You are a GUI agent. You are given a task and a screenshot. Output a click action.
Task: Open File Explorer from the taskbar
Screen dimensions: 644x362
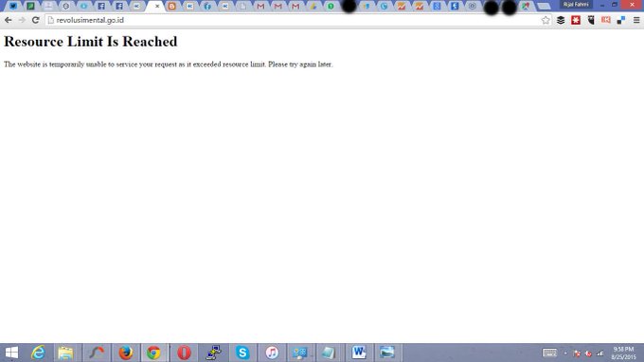tap(65, 353)
